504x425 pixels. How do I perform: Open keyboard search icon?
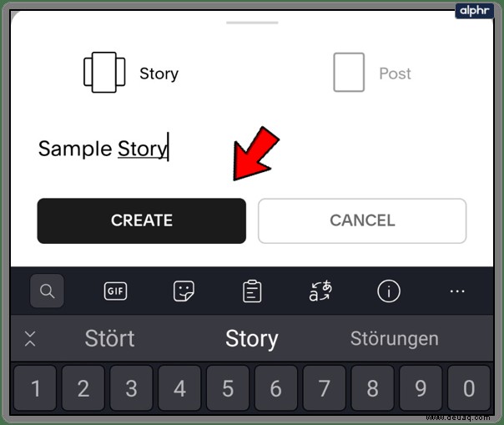(x=47, y=291)
